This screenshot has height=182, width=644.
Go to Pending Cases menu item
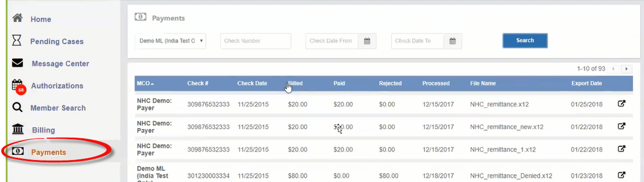click(57, 41)
